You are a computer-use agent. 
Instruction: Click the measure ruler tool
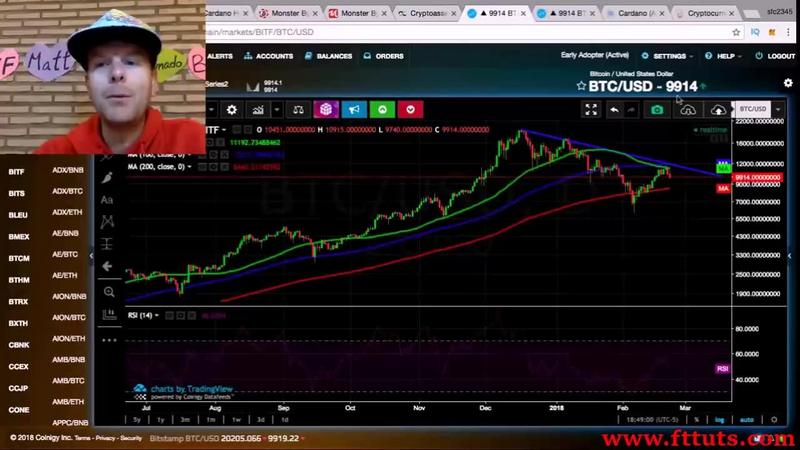[109, 314]
